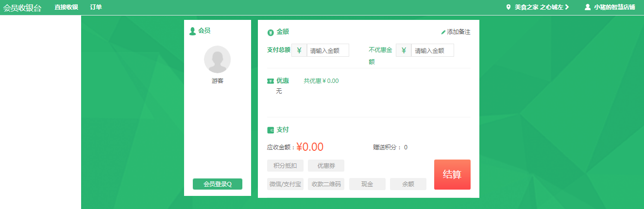Click the wallet icon beside 支付
The image size is (644, 209).
pos(271,130)
